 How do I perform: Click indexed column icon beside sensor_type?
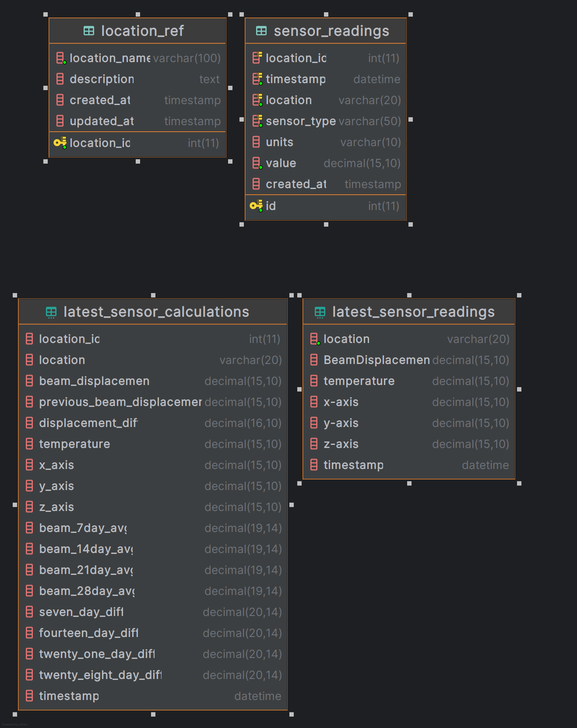tap(257, 121)
